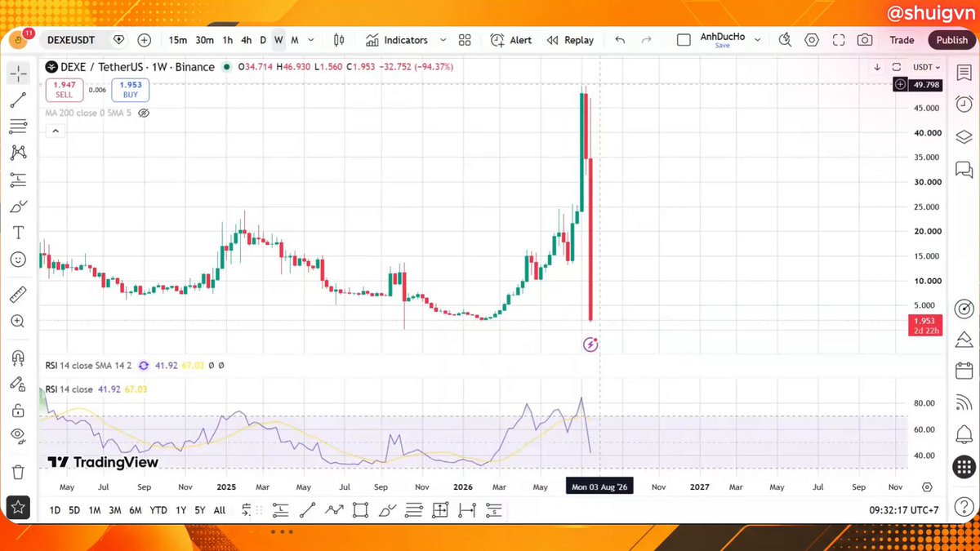Click the DEXEUSDT symbol search field
Screen dimensions: 980x551
pos(73,40)
